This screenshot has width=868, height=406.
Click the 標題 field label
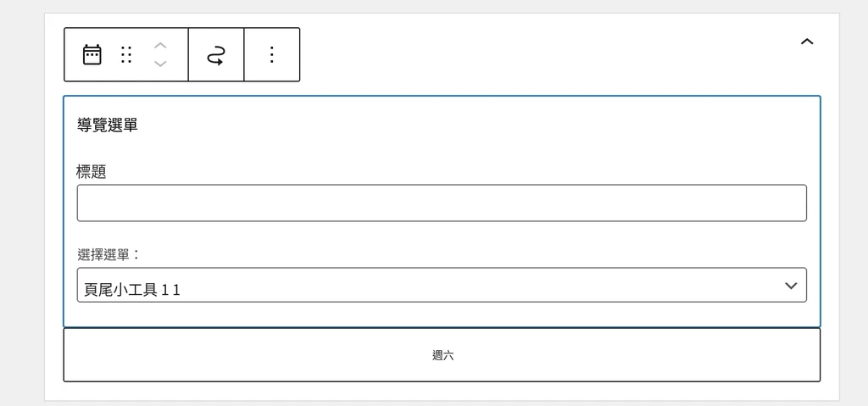click(92, 172)
